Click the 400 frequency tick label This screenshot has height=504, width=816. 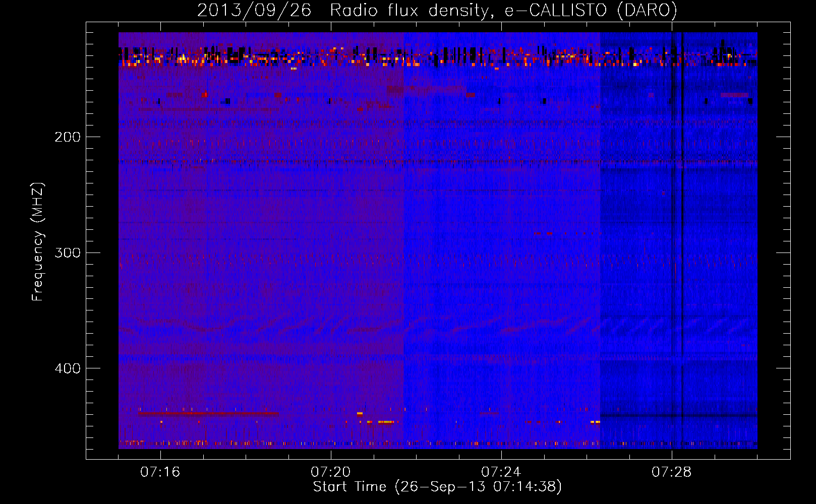pyautogui.click(x=68, y=368)
